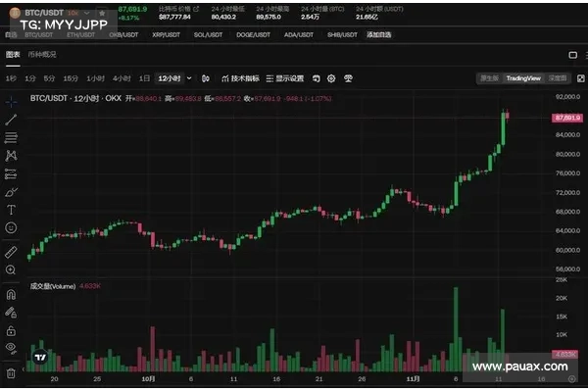
Task: Click the balance scale icon in toolbar
Action: point(348,78)
